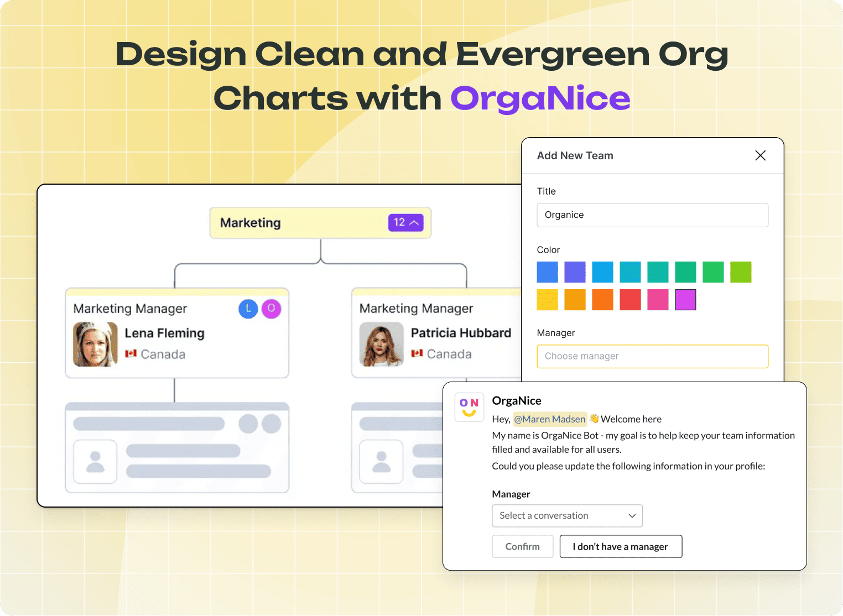The image size is (843, 616).
Task: Select the cyan color swatch
Action: pos(630,272)
